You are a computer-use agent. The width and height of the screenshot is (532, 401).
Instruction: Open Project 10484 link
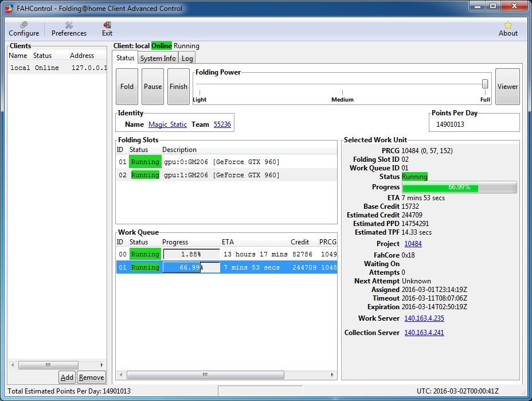(x=413, y=244)
